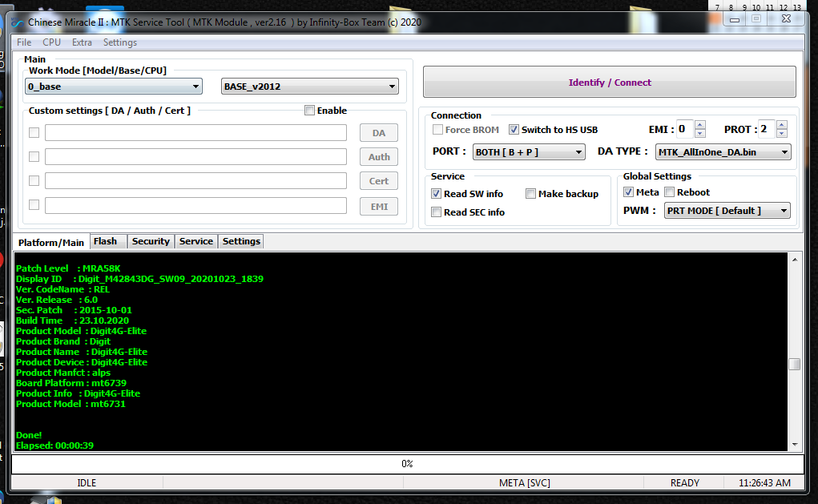Toggle the Read SW info checkbox
Screen dimensions: 818x504
point(436,194)
